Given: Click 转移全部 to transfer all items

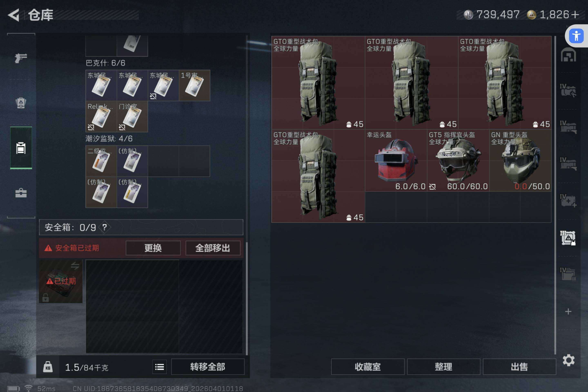Looking at the screenshot, I should [208, 367].
